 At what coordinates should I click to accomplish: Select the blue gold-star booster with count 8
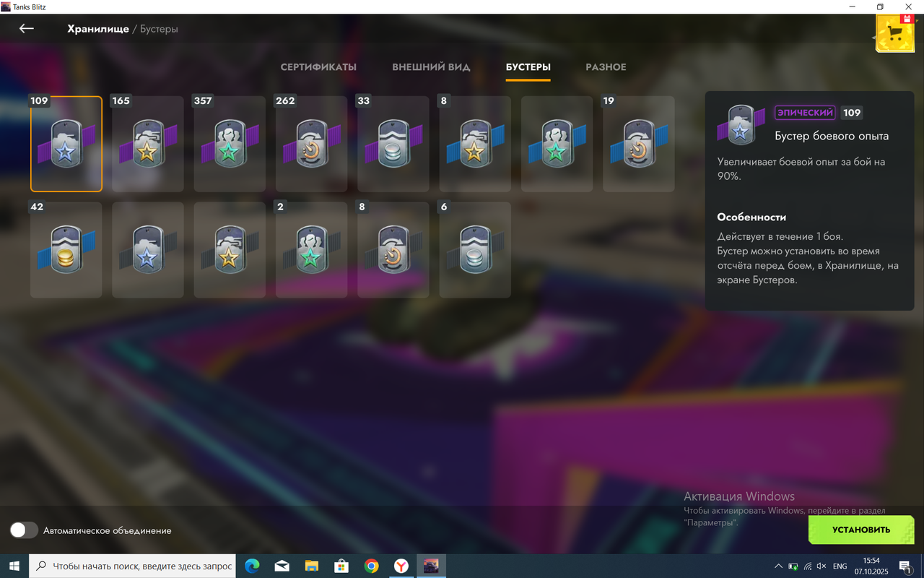[x=475, y=144]
